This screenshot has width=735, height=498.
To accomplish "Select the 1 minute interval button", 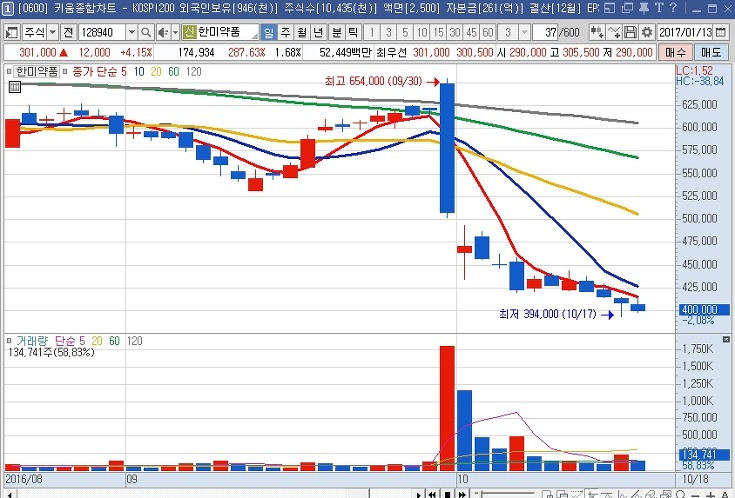I will coord(372,32).
